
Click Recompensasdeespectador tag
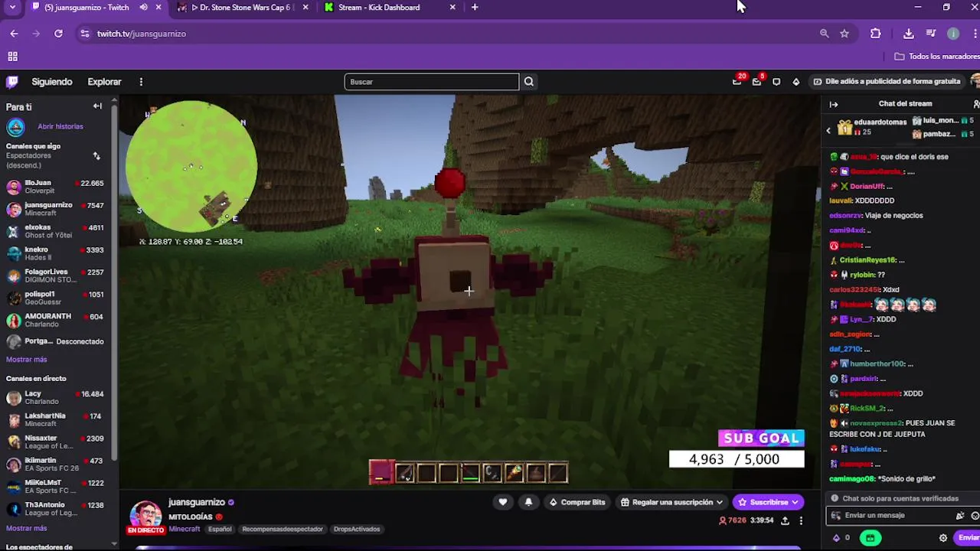click(x=283, y=530)
